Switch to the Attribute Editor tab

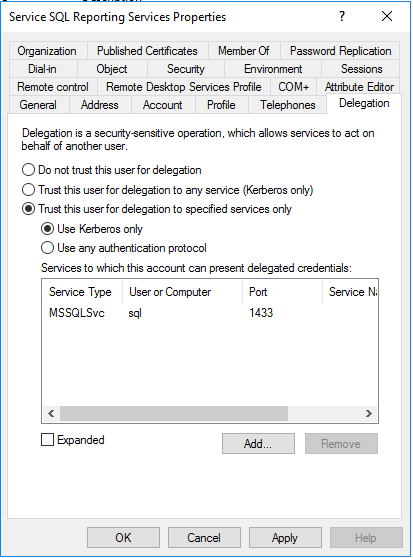(359, 87)
